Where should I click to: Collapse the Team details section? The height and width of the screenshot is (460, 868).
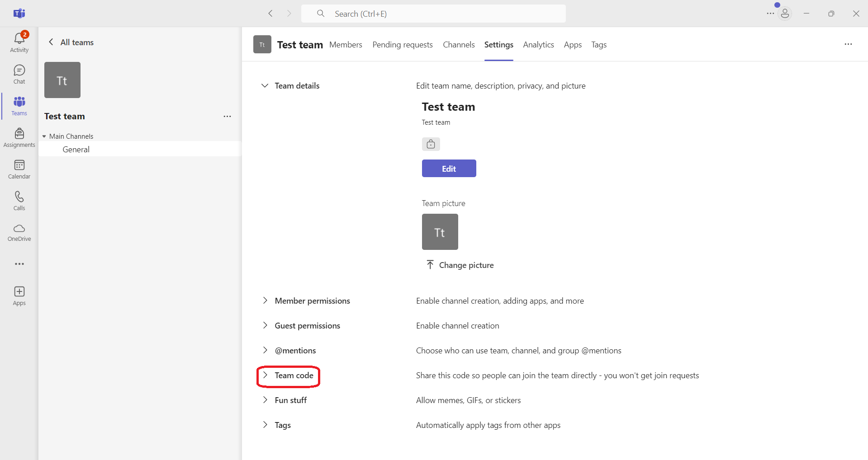tap(265, 86)
